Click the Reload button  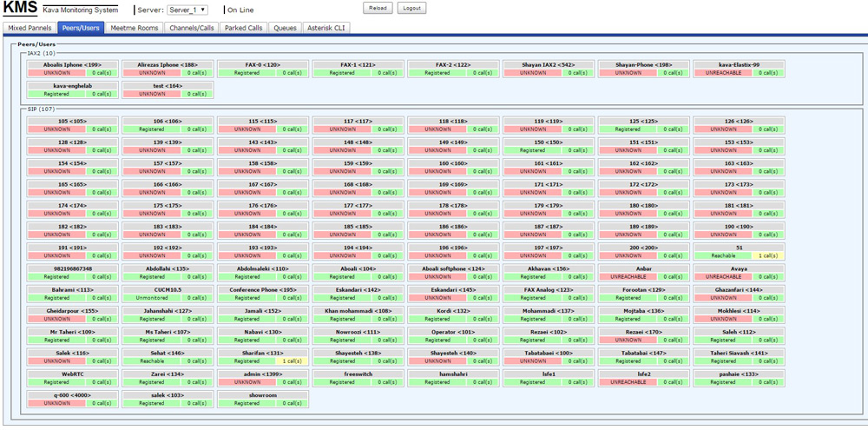[378, 8]
